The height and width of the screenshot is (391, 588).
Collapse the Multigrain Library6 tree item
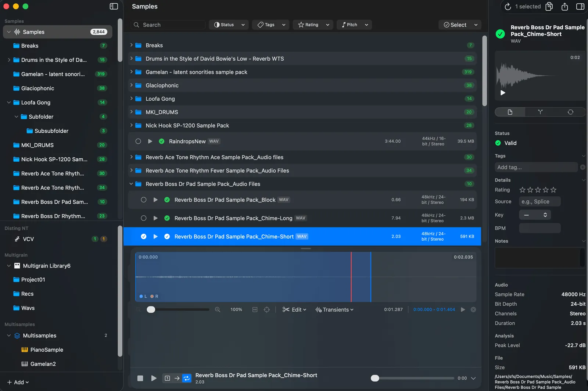click(x=9, y=266)
